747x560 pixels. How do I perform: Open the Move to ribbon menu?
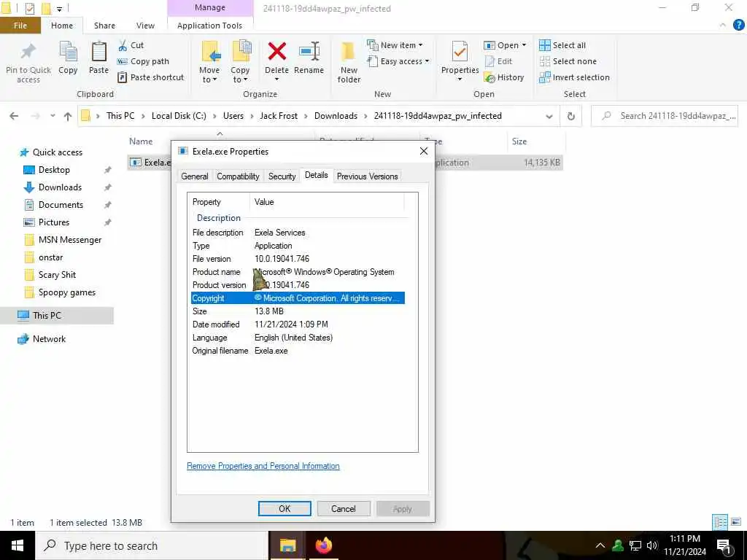tap(209, 62)
